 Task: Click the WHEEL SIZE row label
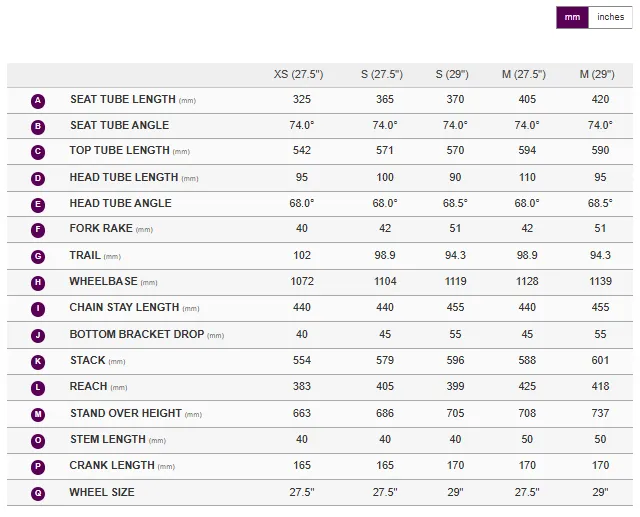(102, 492)
